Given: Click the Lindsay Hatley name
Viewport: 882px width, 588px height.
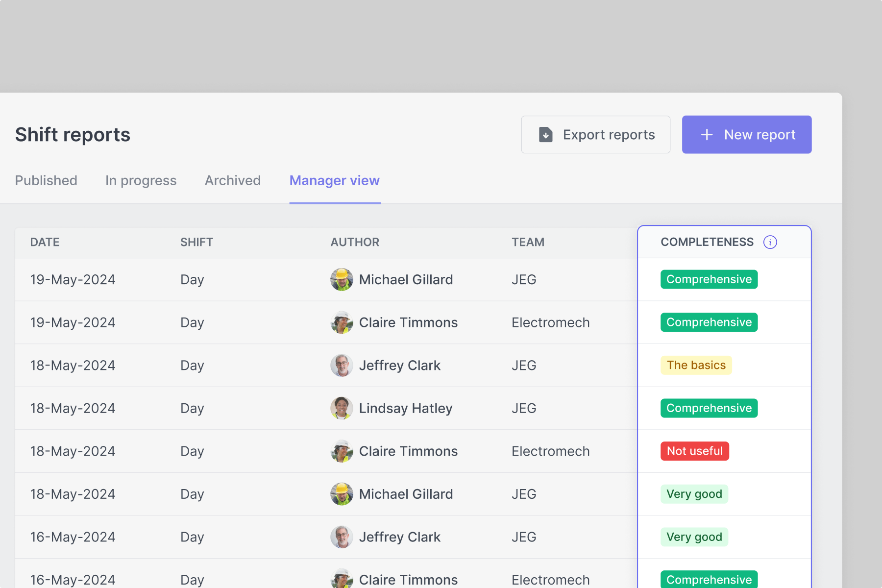Looking at the screenshot, I should point(406,408).
